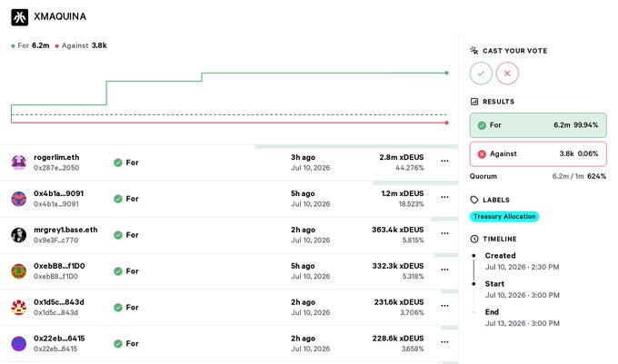Click 0x1d5c...843d avatar

click(x=18, y=308)
